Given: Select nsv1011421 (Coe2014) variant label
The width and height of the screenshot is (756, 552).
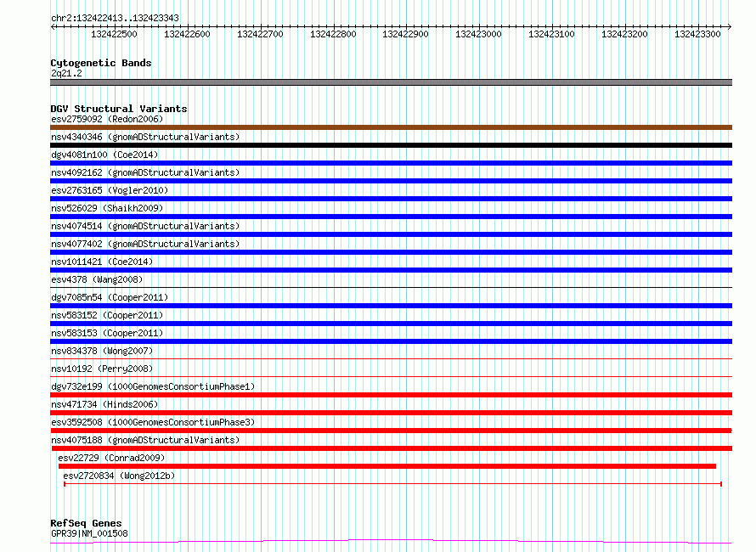Looking at the screenshot, I should click(102, 262).
